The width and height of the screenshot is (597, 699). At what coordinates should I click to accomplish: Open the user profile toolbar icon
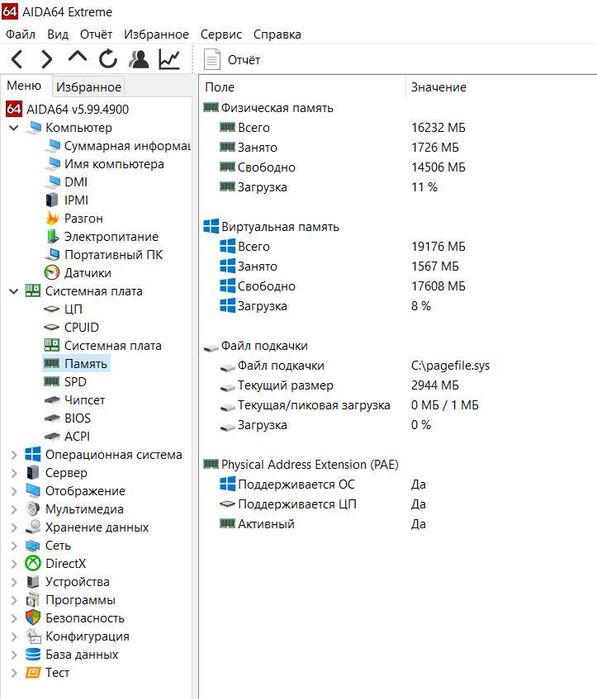(x=139, y=59)
